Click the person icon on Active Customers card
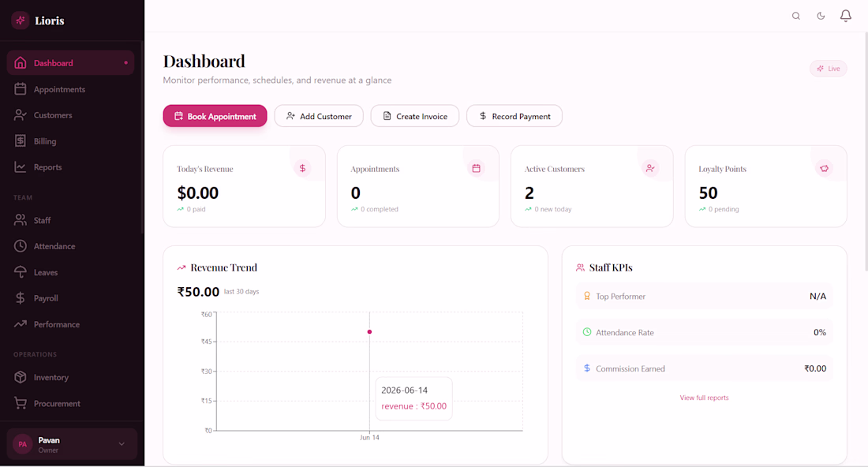Viewport: 868px width, 467px height. (650, 168)
